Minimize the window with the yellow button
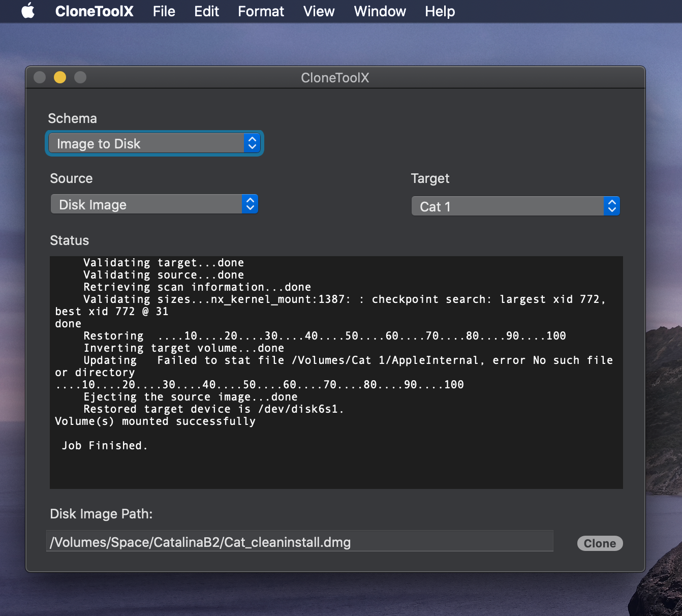 [60, 77]
